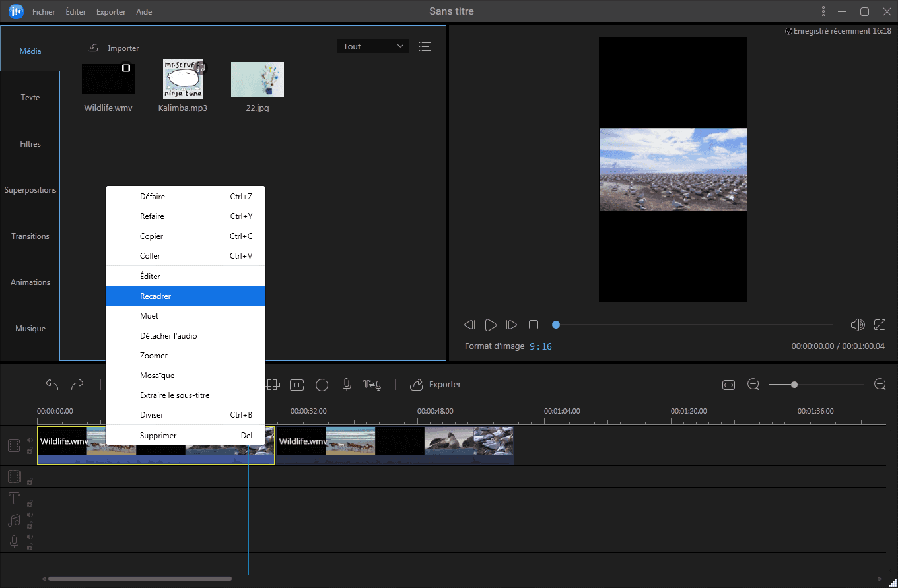The height and width of the screenshot is (588, 898).
Task: Click the freeze frame toolbar icon
Action: [297, 385]
